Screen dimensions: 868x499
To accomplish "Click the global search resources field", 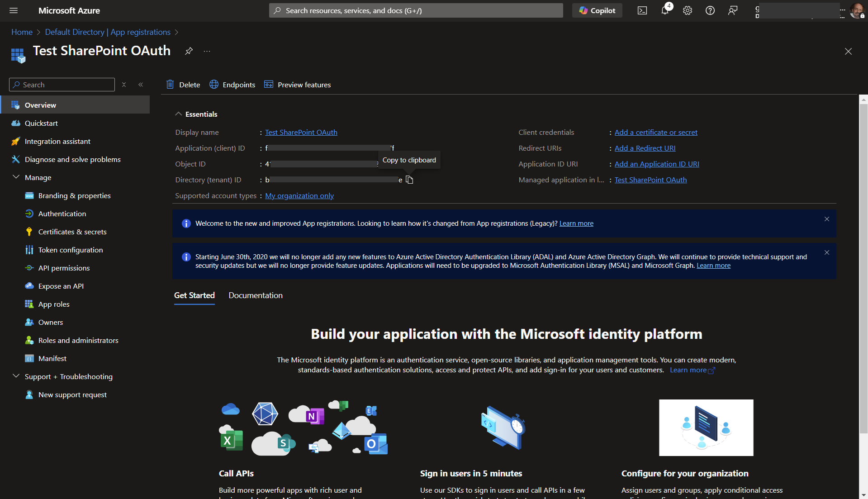I will (416, 10).
